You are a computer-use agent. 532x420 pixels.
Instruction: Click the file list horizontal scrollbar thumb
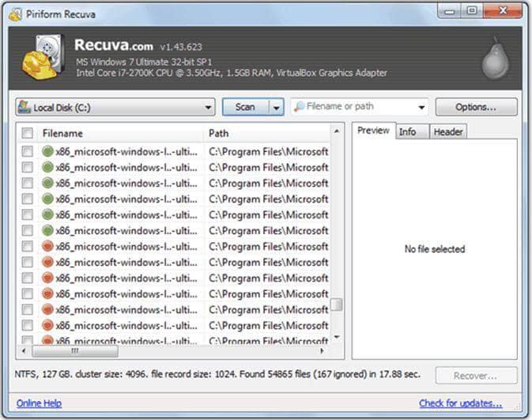[x=75, y=351]
